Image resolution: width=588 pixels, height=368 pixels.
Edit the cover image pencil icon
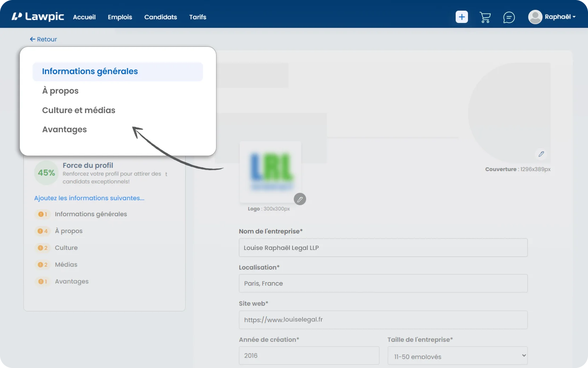[x=541, y=154]
